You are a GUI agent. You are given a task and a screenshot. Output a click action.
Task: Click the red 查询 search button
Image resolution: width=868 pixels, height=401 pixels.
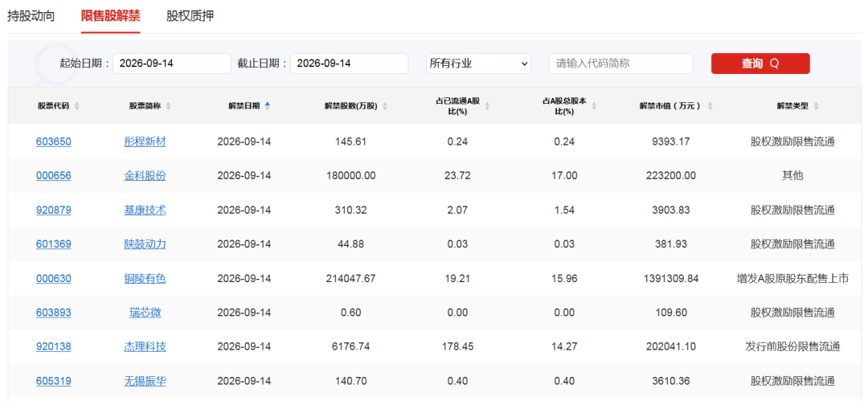pyautogui.click(x=760, y=63)
